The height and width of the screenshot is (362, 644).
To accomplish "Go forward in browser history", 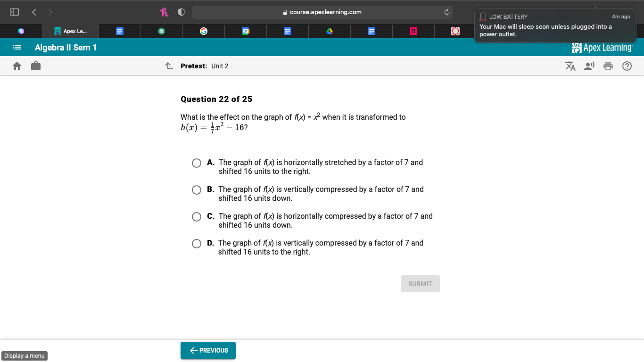I will 50,12.
